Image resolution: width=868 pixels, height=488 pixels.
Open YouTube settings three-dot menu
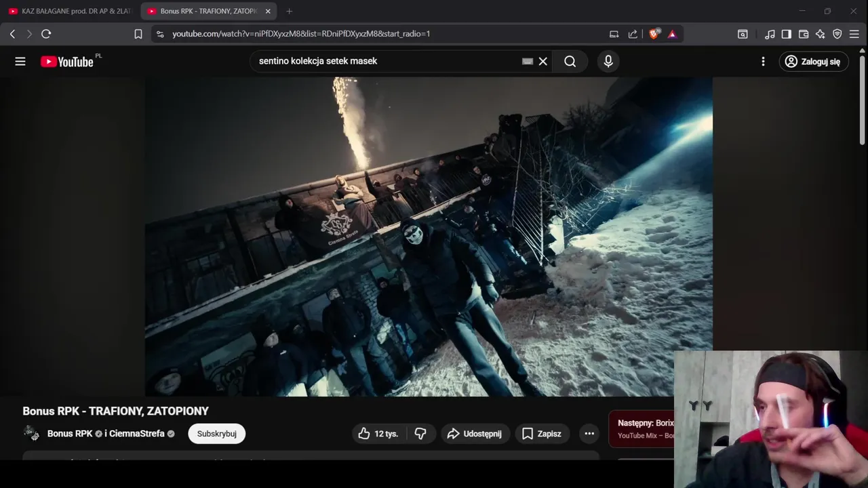click(763, 62)
